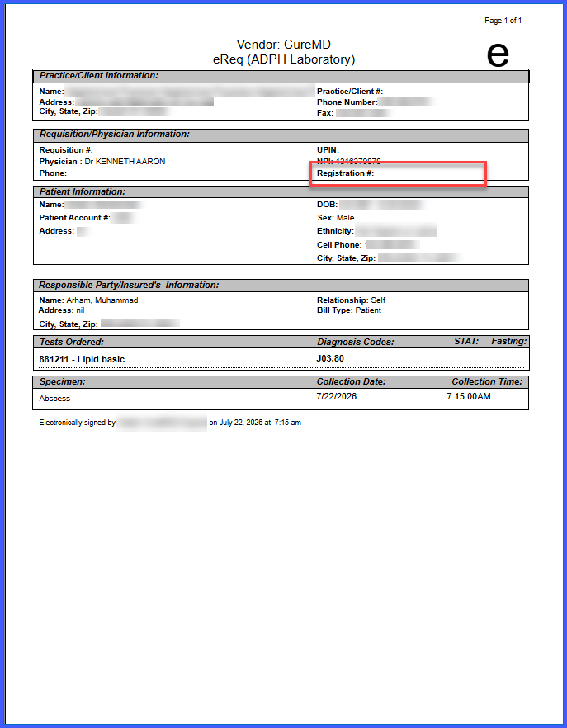Click the 'Practice/Client #:' label
The width and height of the screenshot is (567, 728).
(350, 92)
